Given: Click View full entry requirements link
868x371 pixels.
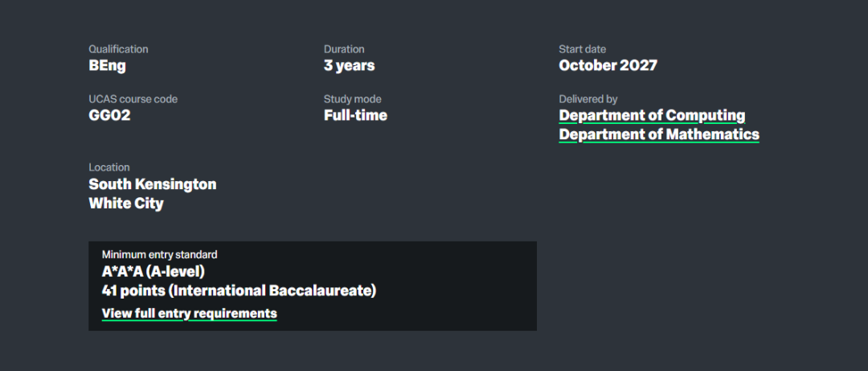Looking at the screenshot, I should pyautogui.click(x=189, y=314).
